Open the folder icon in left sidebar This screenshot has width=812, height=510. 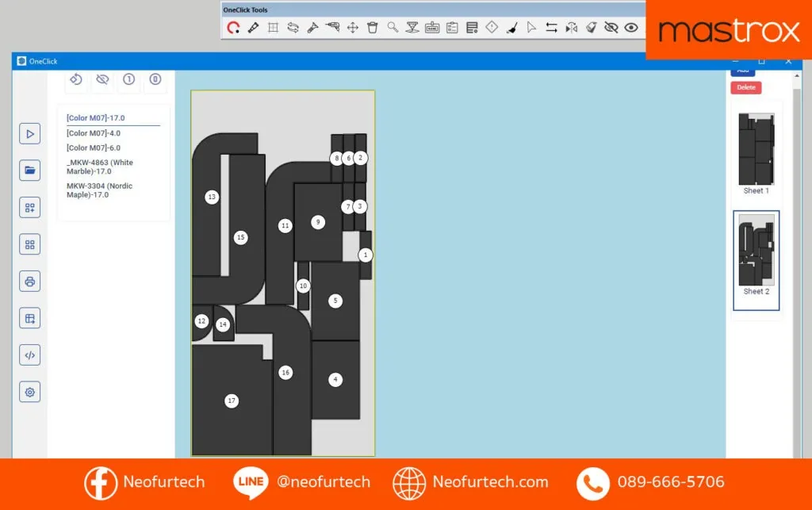(30, 171)
